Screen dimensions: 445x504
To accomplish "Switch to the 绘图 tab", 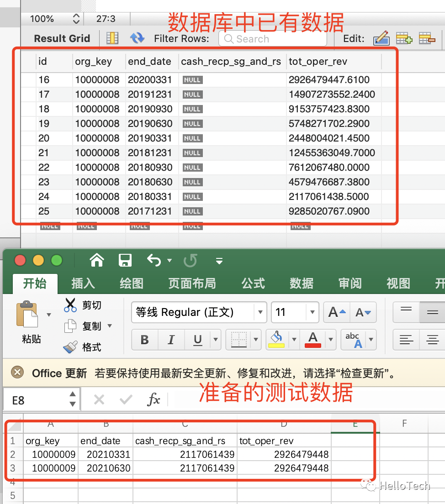I will coord(131,283).
